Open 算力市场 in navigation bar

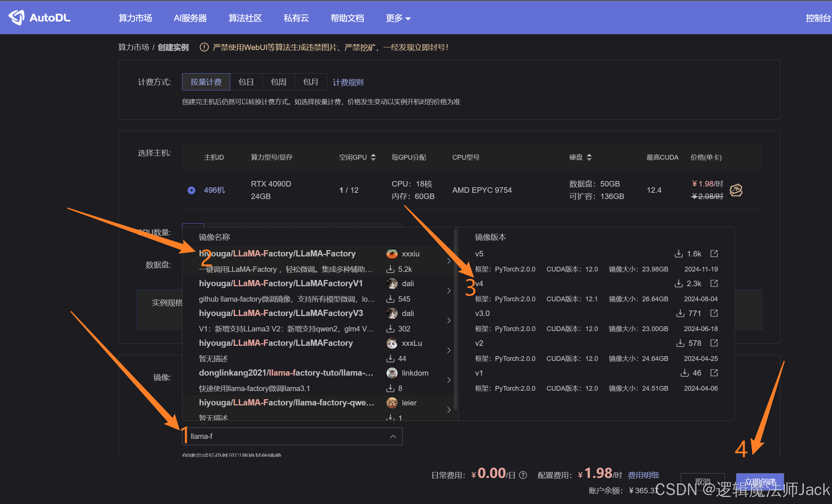[135, 18]
